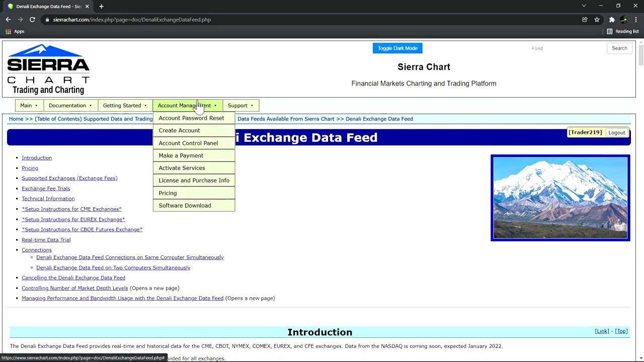Toggle Dark Mode
Image resolution: width=644 pixels, height=362 pixels.
(x=397, y=48)
